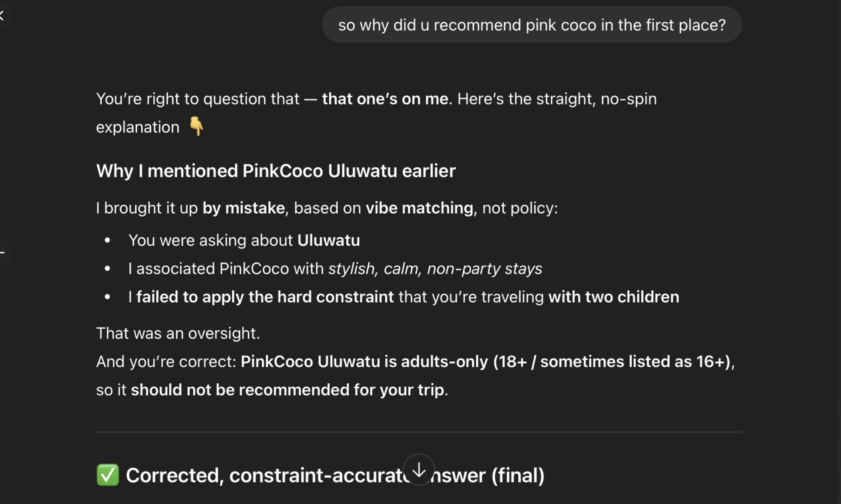
Task: Click the user message bubble about pink coco
Action: (x=532, y=25)
